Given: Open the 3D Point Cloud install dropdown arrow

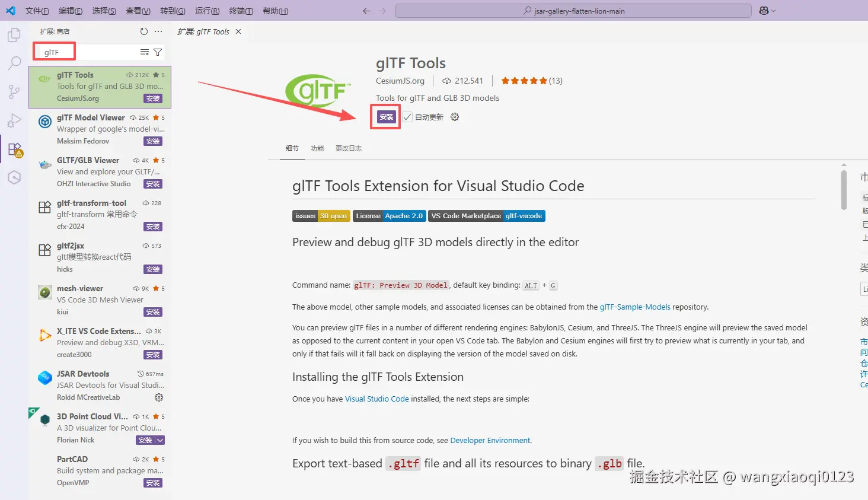Looking at the screenshot, I should tap(160, 440).
